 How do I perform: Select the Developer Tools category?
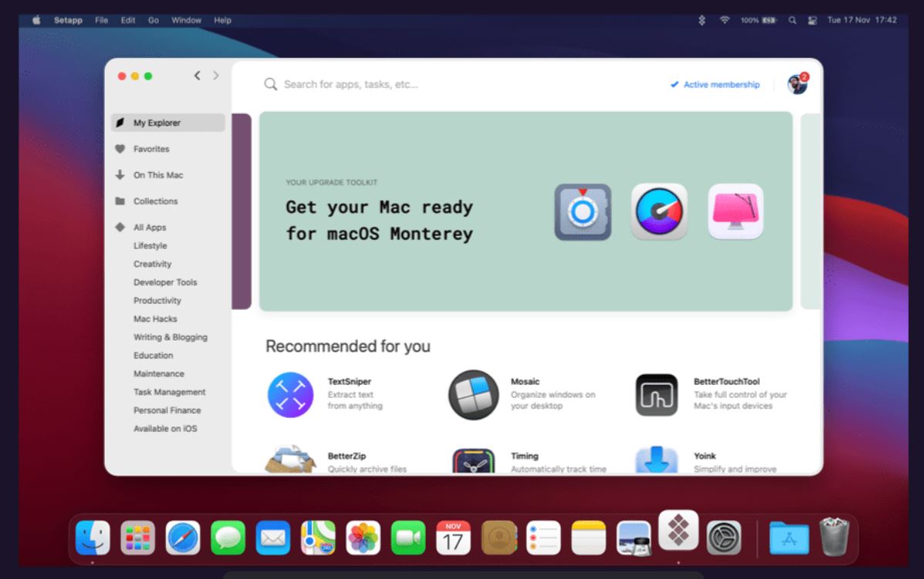tap(165, 282)
